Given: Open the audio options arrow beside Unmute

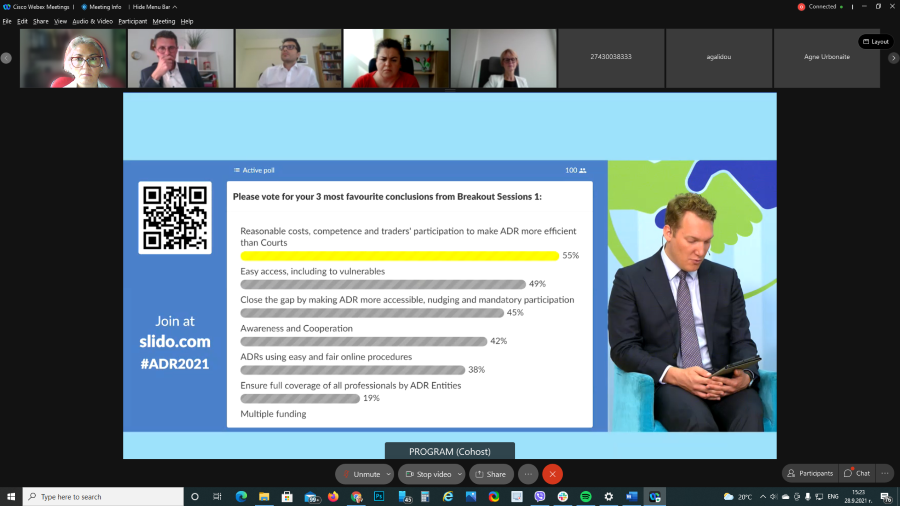Looking at the screenshot, I should pyautogui.click(x=389, y=474).
